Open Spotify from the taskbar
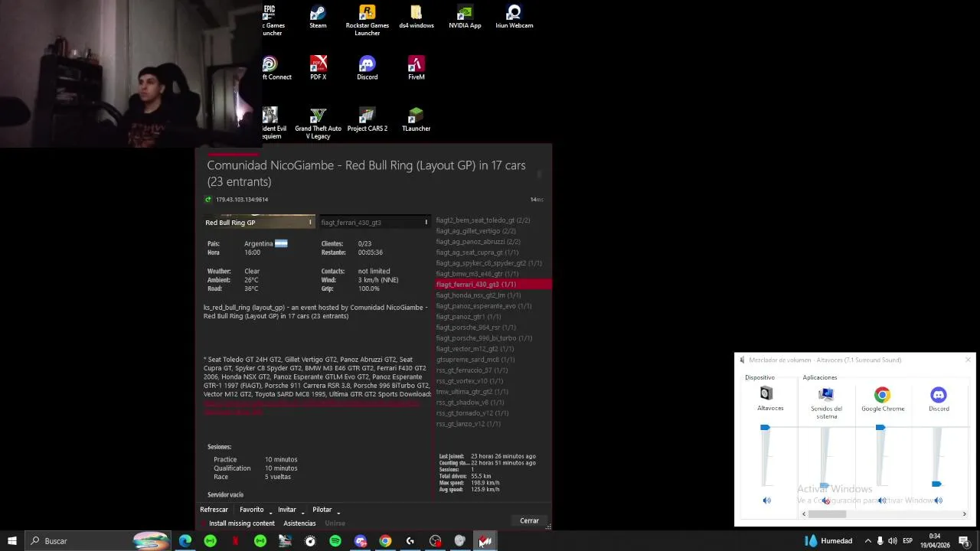 pos(335,541)
